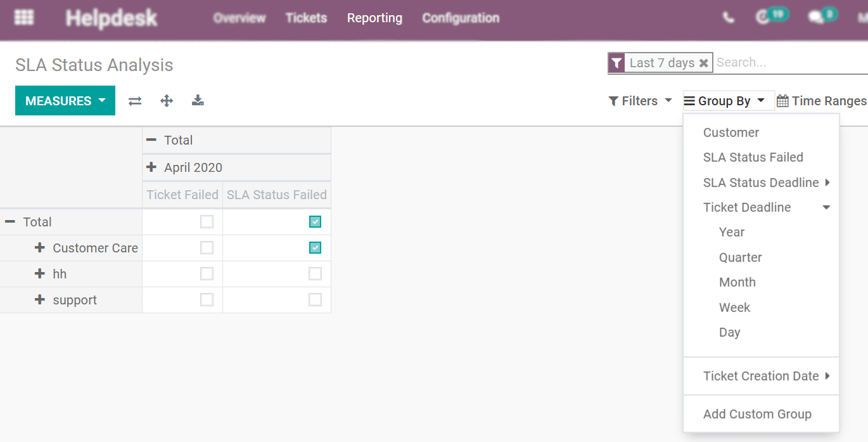Expand all pivot headers via the arrows icon
868x442 pixels.
point(166,100)
